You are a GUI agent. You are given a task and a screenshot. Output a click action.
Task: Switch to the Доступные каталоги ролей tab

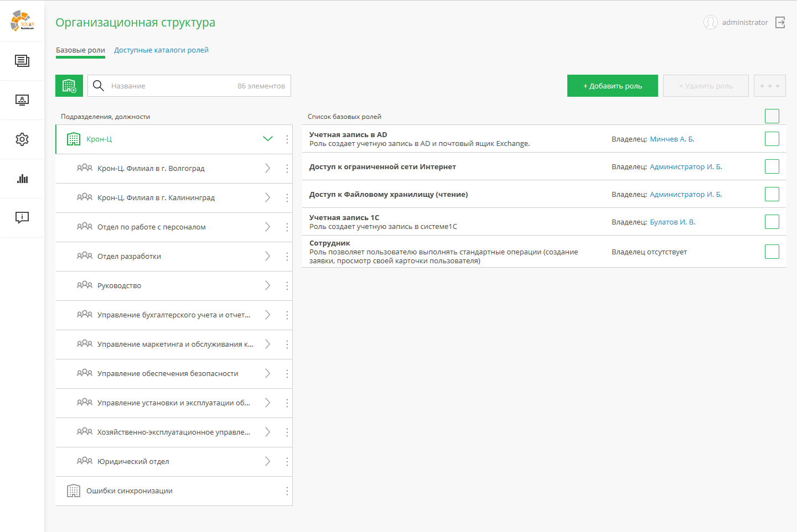tap(161, 50)
